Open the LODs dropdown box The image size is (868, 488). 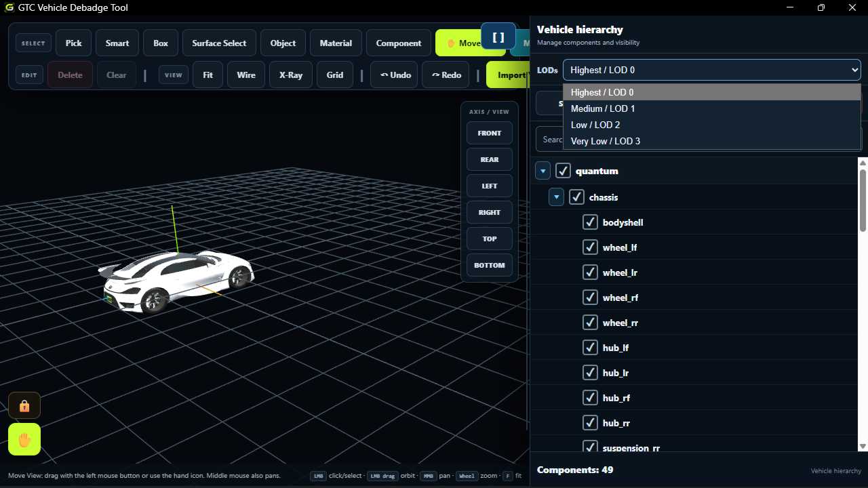[712, 70]
